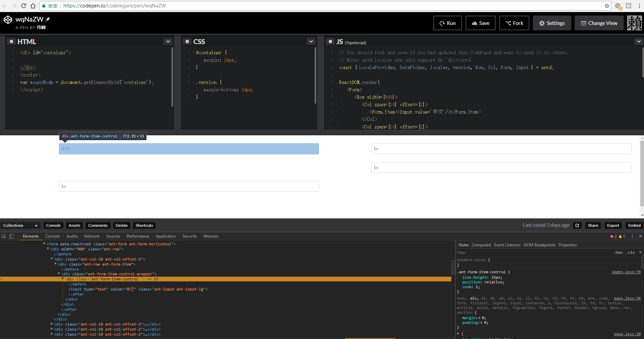Add new style rule with plus icon
This screenshot has height=339, width=644.
[640, 252]
